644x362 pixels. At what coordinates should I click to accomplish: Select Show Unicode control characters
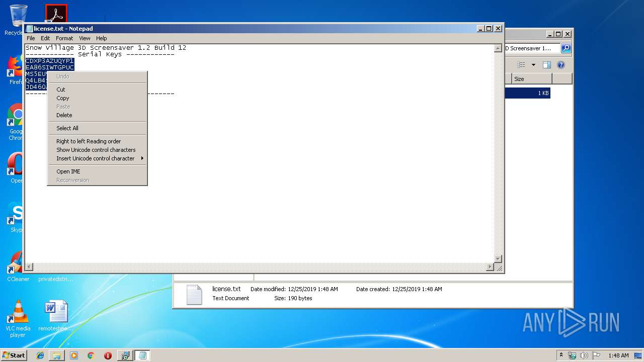click(97, 150)
